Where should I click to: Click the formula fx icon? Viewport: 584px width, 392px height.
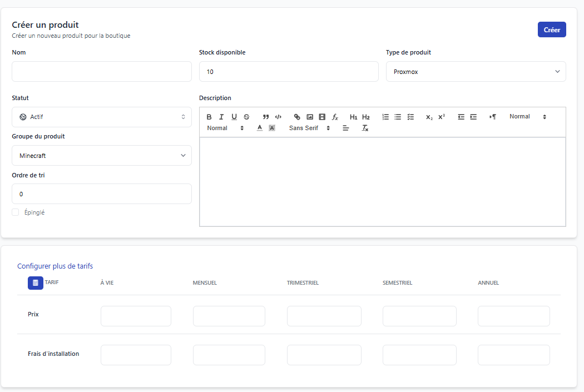click(335, 117)
